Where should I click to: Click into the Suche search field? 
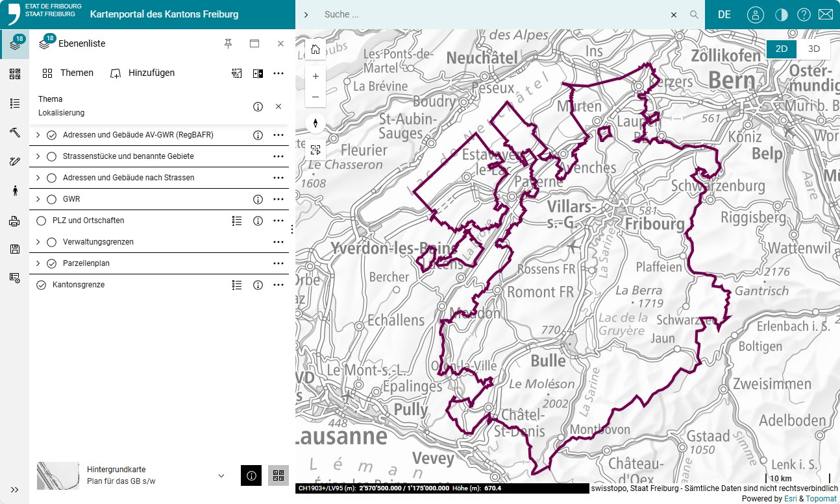click(x=493, y=14)
